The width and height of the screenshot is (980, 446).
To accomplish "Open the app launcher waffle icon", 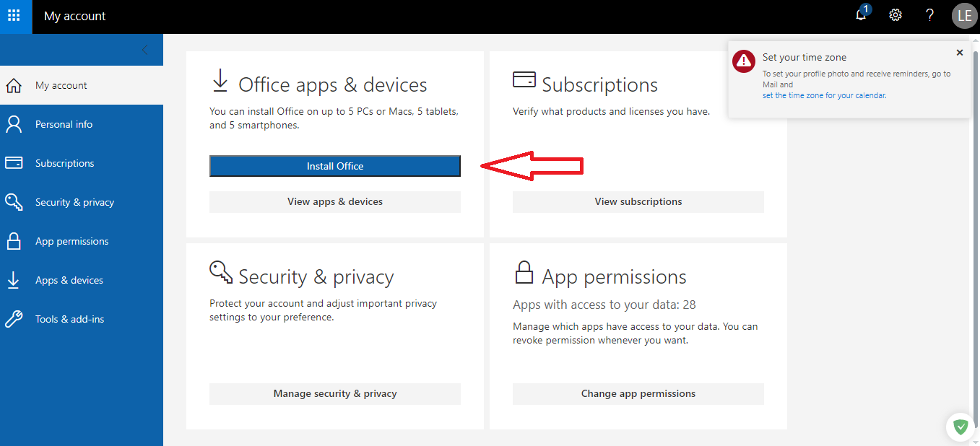I will click(14, 15).
